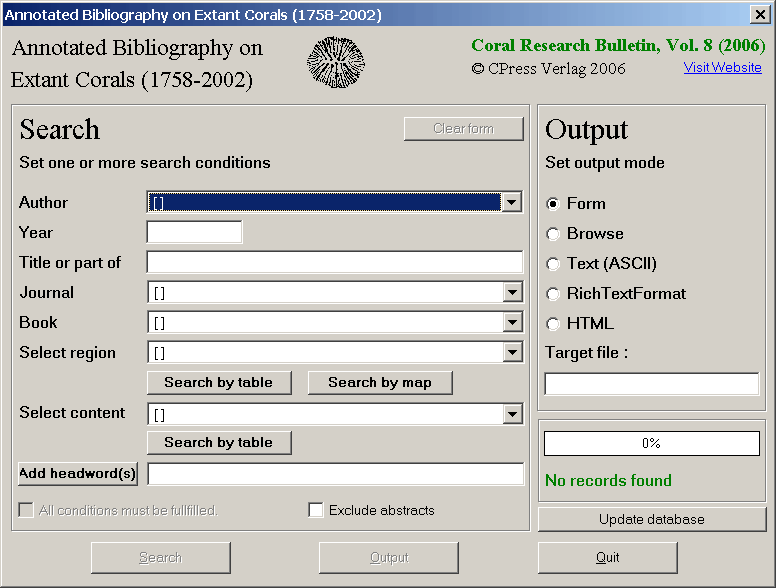Select RichTextFormat output option
Screen dimensions: 776x588
tap(553, 294)
